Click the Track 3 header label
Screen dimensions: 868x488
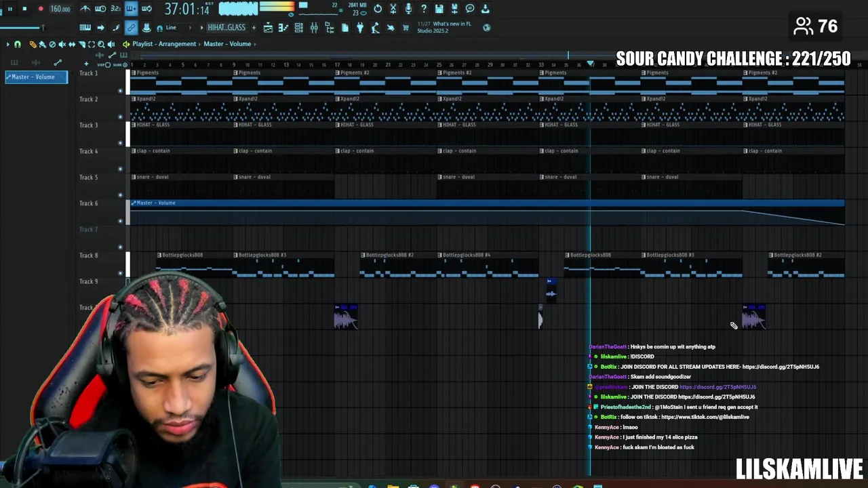89,125
